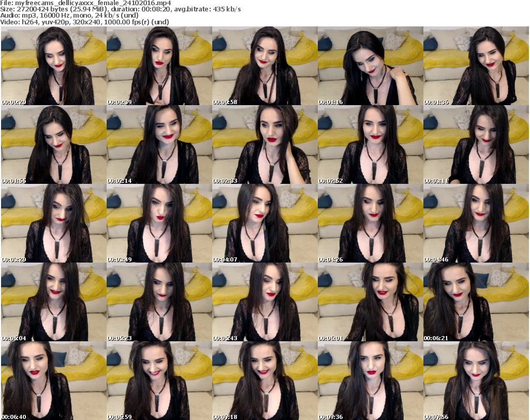
Task: Choose the frame with timestamp 00:06:21
Action: [476, 302]
